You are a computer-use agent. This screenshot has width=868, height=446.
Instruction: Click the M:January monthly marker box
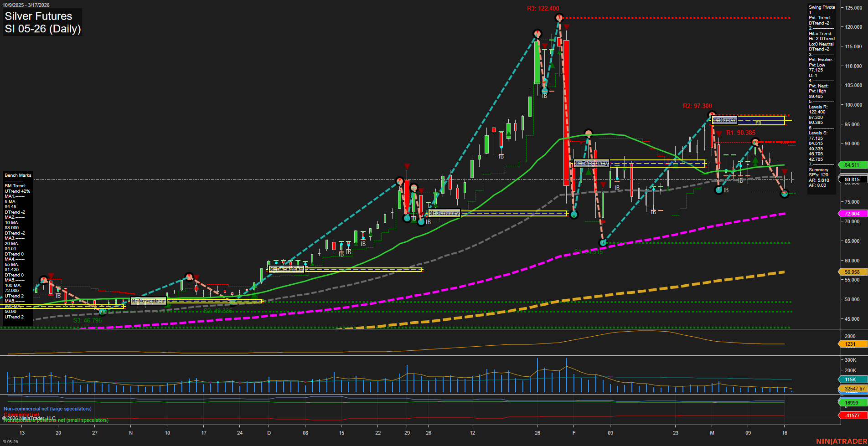(444, 212)
